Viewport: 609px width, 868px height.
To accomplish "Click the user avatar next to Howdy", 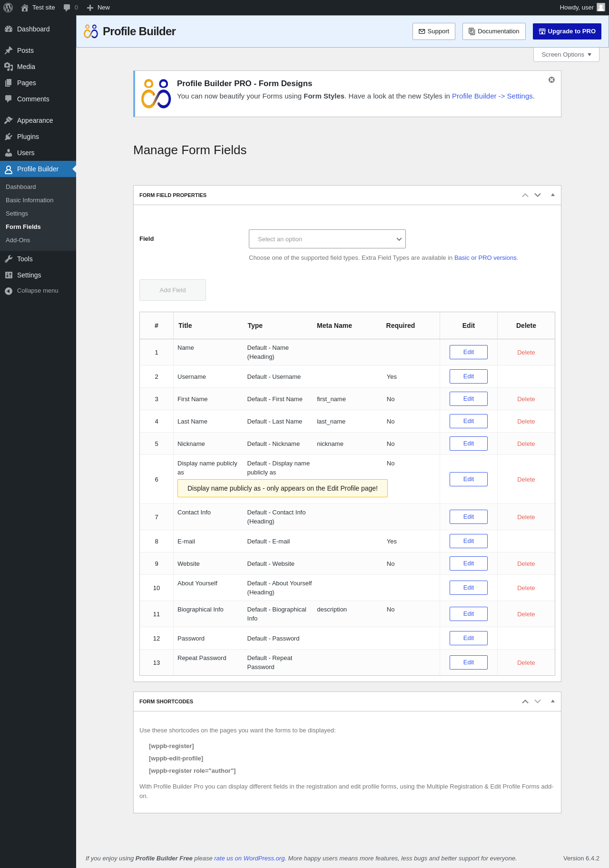I will (x=601, y=8).
